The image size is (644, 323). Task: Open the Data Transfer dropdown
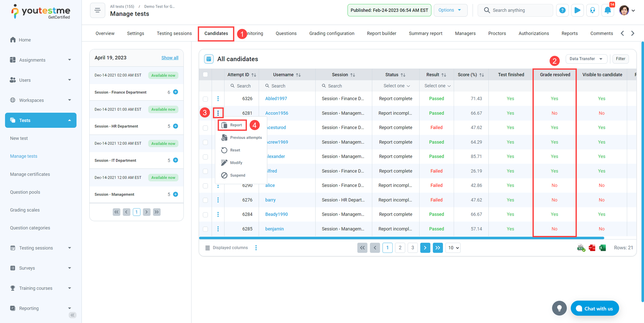(586, 59)
